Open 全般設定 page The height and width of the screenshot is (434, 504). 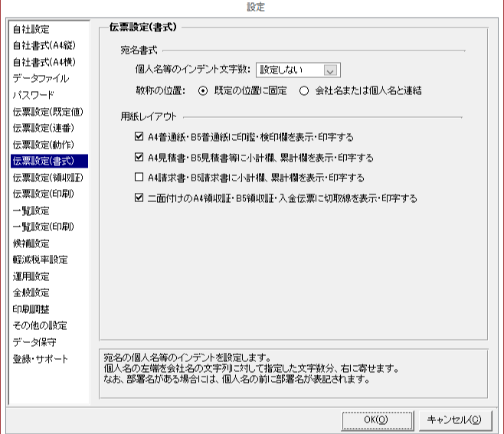point(31,292)
